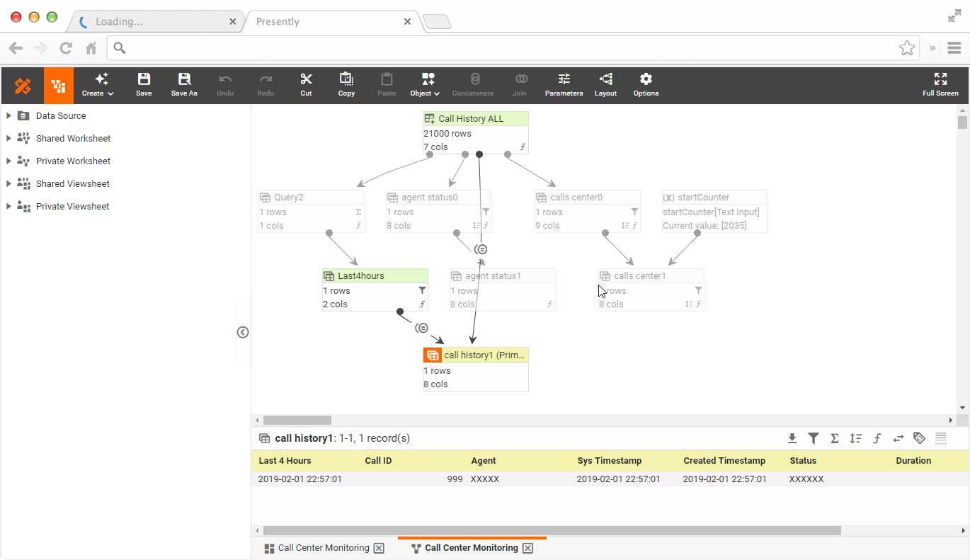Expand the Shared Viewsheet node

(8, 183)
